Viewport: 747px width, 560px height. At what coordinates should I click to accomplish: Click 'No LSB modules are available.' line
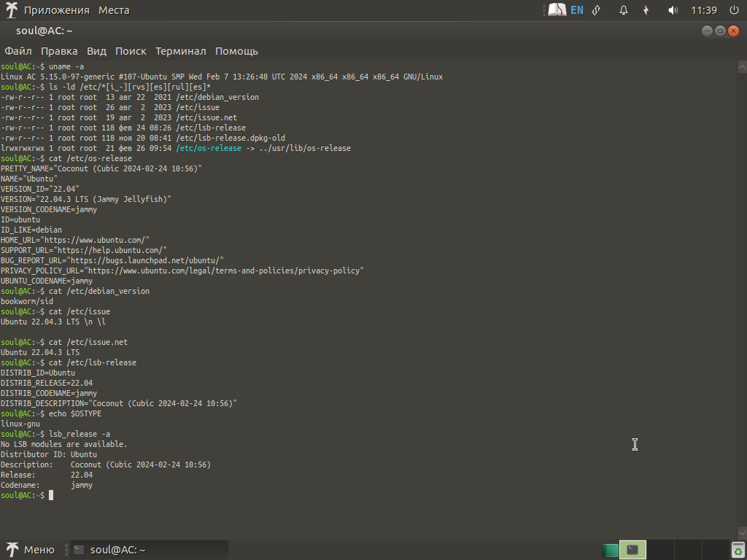pos(64,444)
